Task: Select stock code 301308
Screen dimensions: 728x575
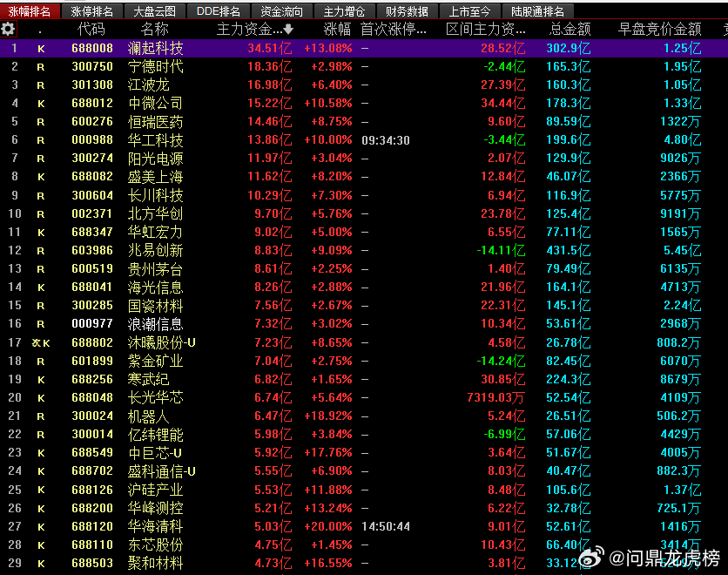Action: coord(92,85)
